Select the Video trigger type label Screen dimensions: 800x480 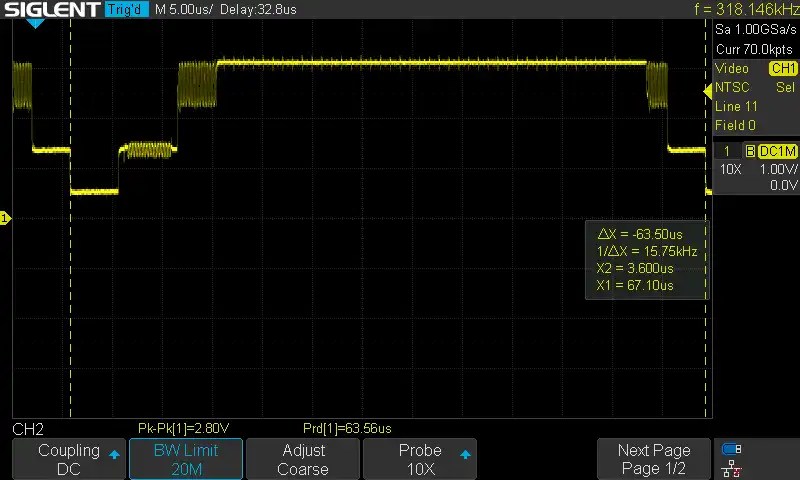pos(732,69)
